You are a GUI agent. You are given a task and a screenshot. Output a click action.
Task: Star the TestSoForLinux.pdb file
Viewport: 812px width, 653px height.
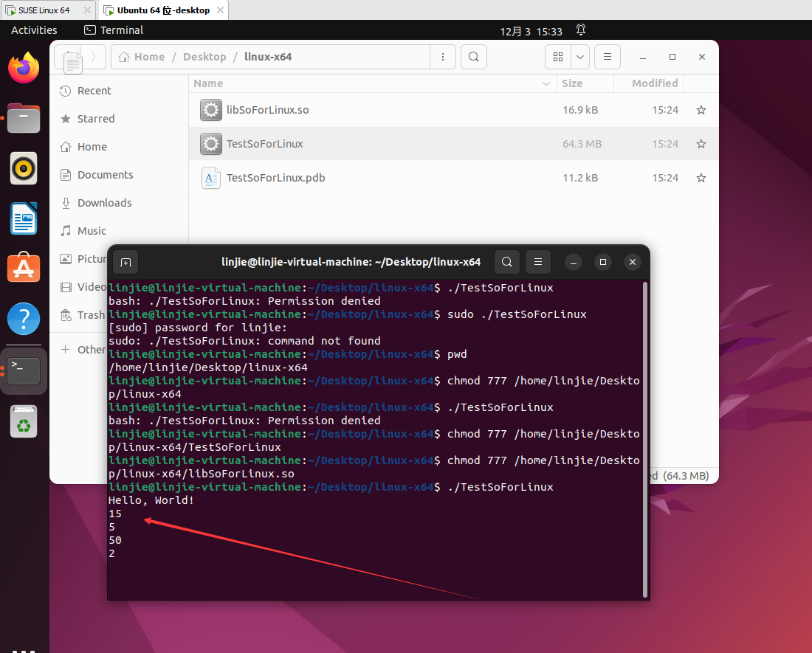701,178
